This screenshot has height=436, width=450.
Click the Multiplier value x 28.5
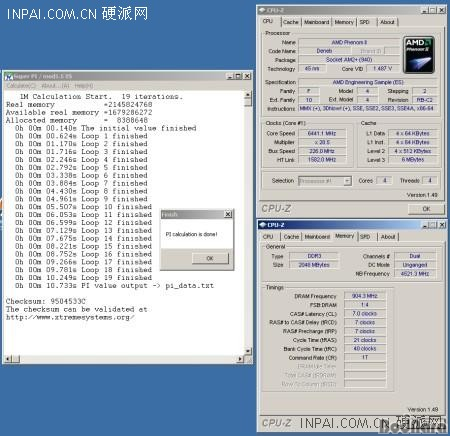(x=322, y=142)
